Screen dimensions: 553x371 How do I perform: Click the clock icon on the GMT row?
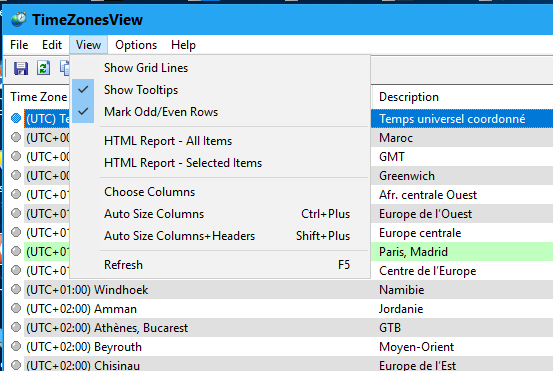16,156
